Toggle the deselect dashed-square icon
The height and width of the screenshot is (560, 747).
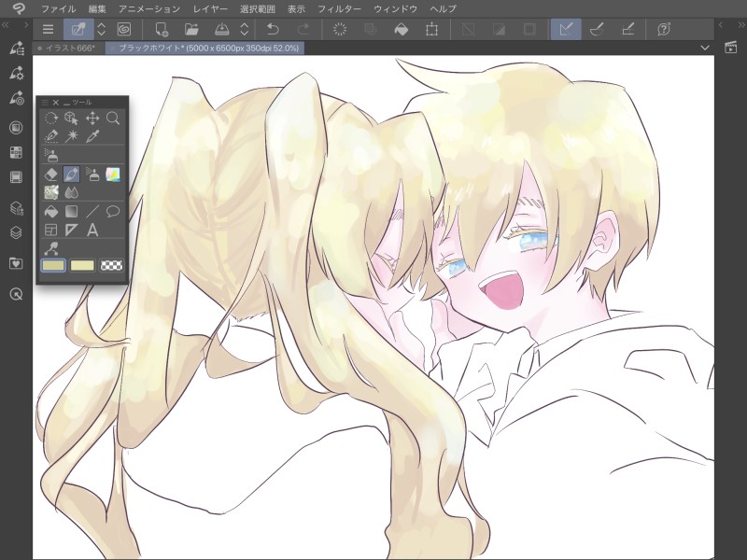pyautogui.click(x=469, y=30)
